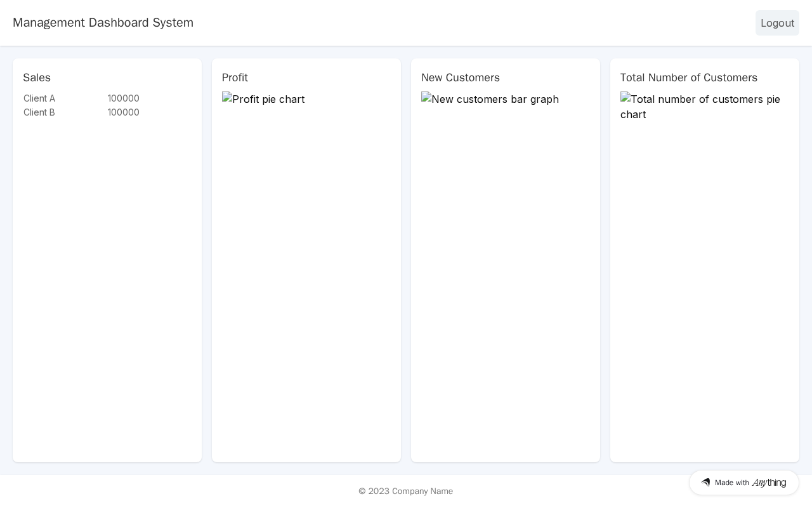Click Client B's sales value 100000
The width and height of the screenshot is (812, 508).
pos(124,112)
